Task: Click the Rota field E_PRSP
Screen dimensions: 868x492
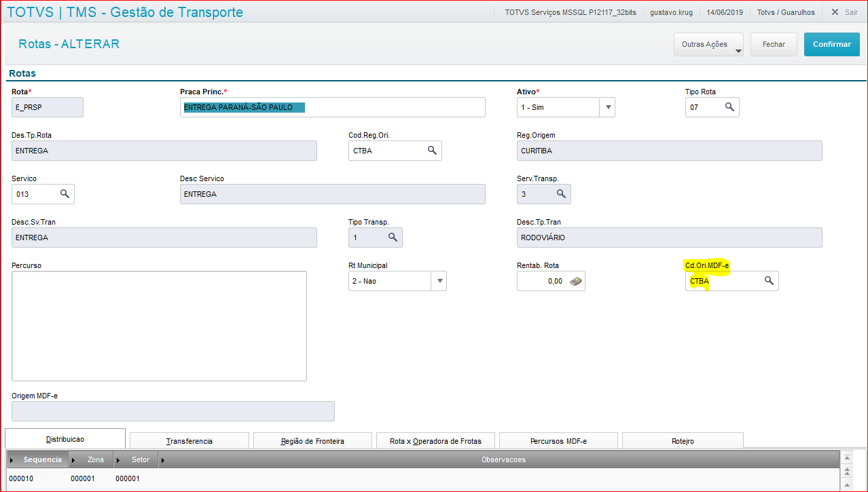Action: (48, 107)
